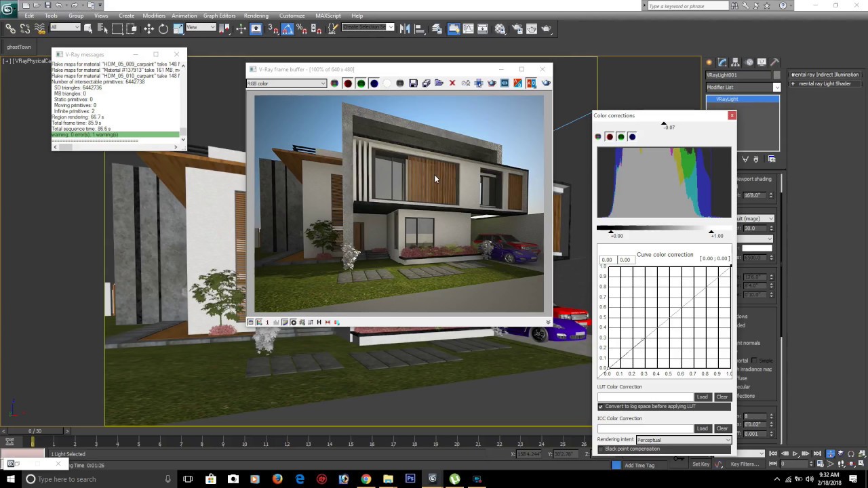Open the Animation menu
The width and height of the screenshot is (868, 488).
(184, 16)
